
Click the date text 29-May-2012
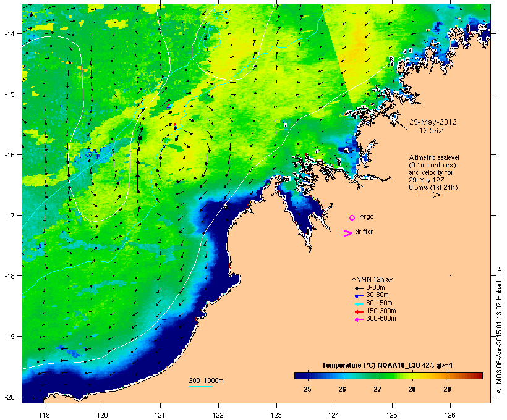(x=433, y=122)
